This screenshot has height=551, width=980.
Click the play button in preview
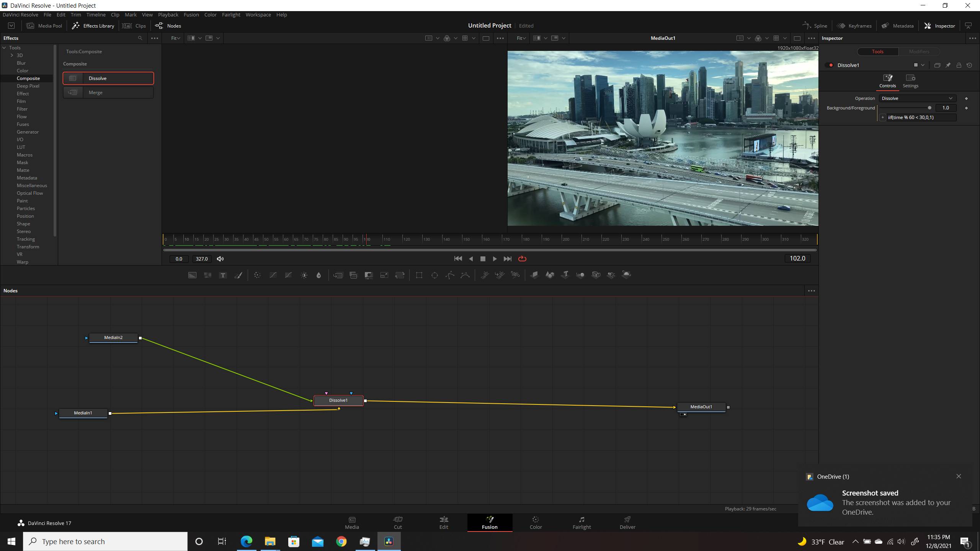pyautogui.click(x=495, y=258)
